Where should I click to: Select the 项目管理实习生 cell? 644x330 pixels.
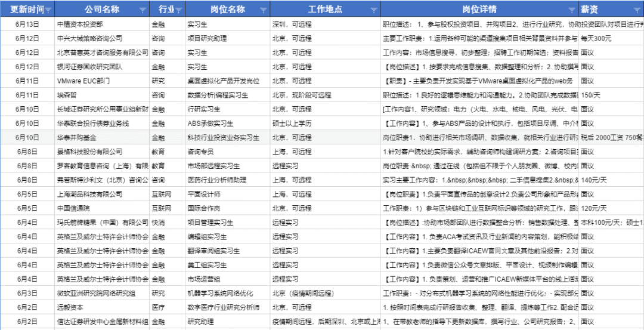[x=228, y=223]
